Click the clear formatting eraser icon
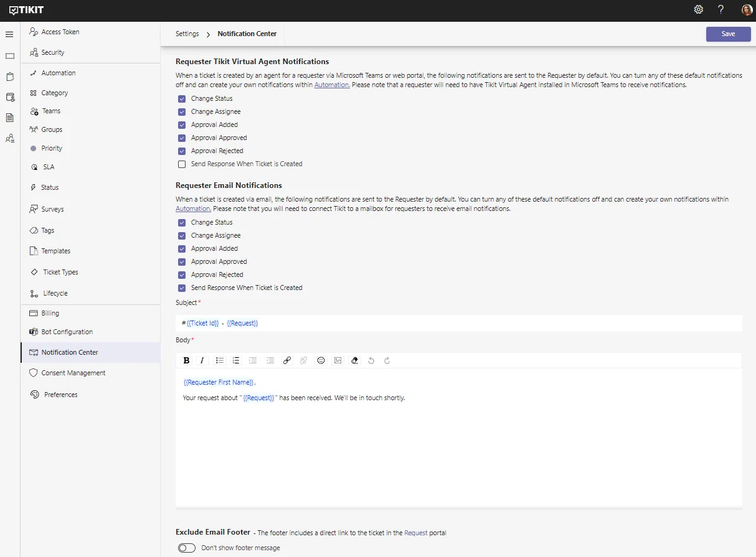Image resolution: width=756 pixels, height=557 pixels. [355, 360]
